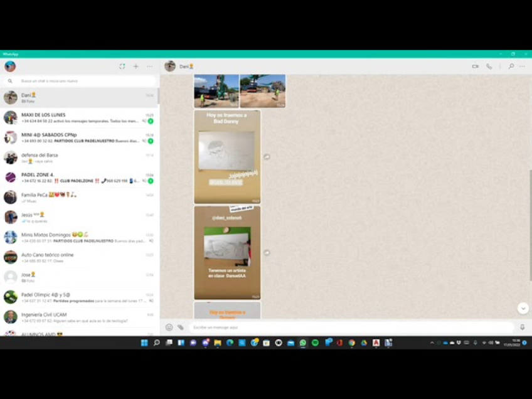532x399 pixels.
Task: Expand the system tray hidden icons chevron
Action: tap(432, 343)
